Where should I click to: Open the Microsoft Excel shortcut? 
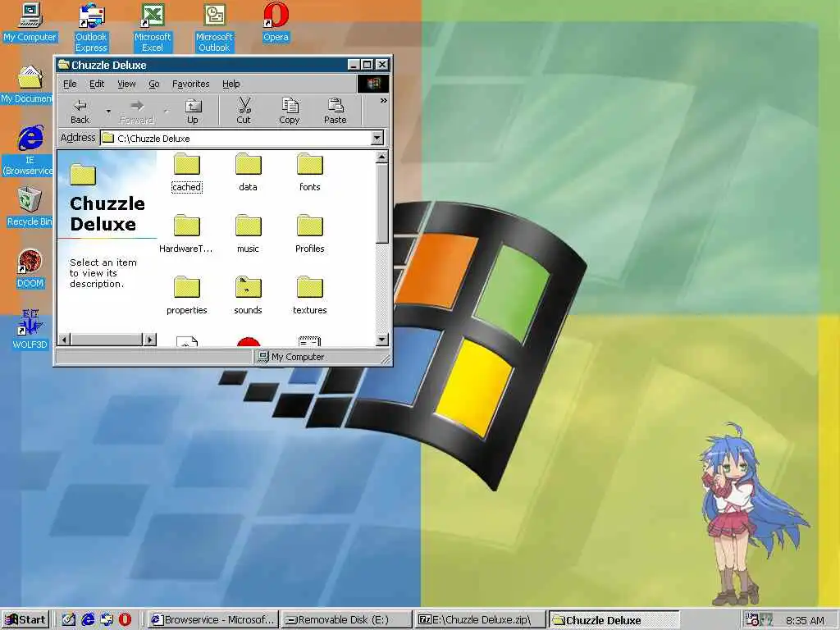pyautogui.click(x=152, y=27)
